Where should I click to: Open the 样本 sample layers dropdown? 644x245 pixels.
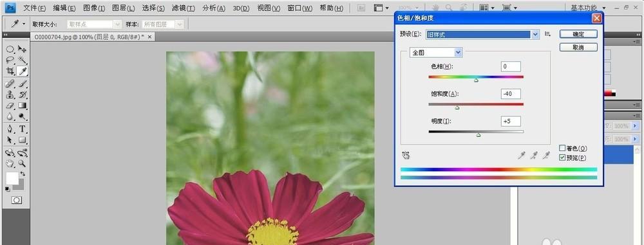pos(162,24)
